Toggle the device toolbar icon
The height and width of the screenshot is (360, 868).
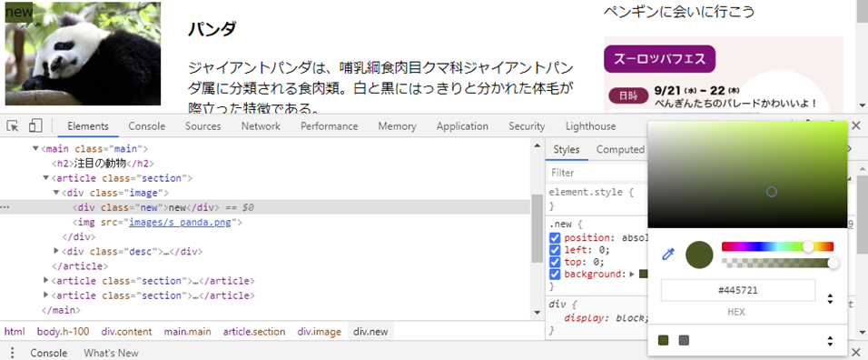35,125
